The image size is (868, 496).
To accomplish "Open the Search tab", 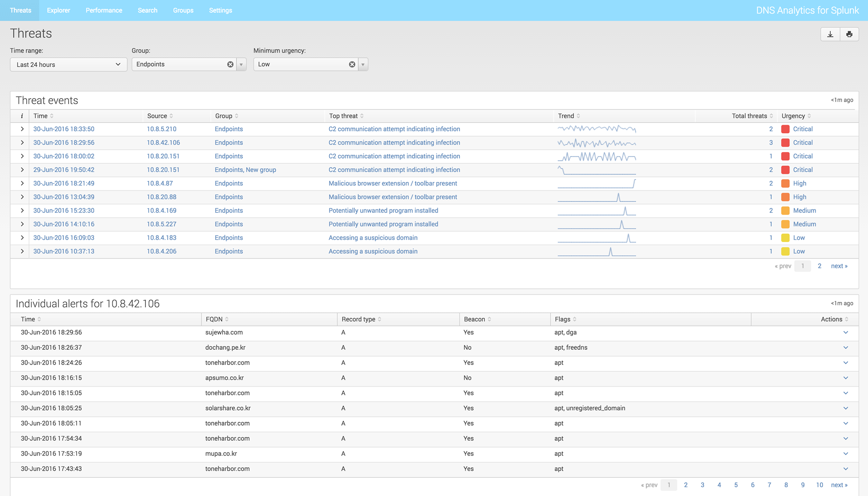I will pos(147,10).
